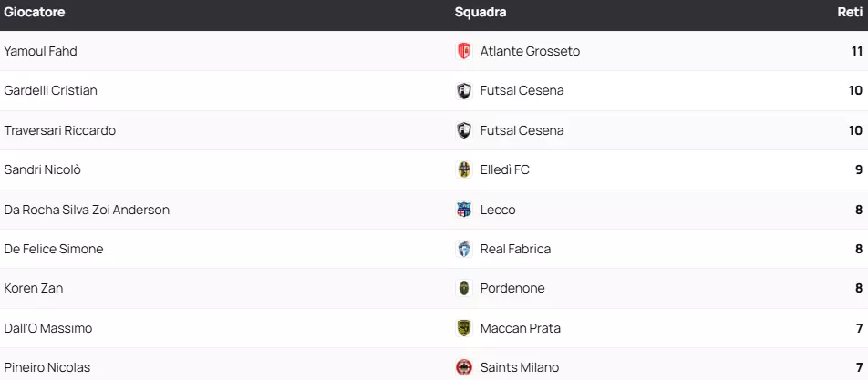Open player Gardelli Cristian's profile
868x380 pixels.
(51, 91)
